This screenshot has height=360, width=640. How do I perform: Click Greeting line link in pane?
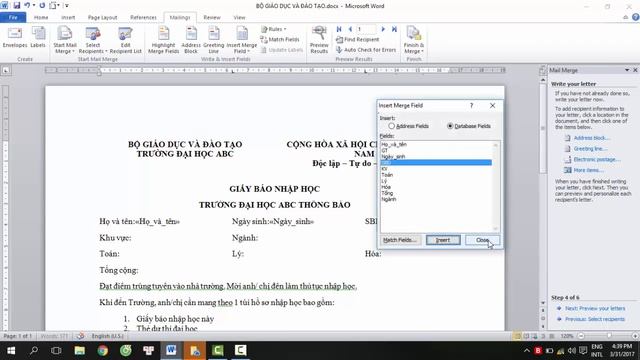pos(590,149)
